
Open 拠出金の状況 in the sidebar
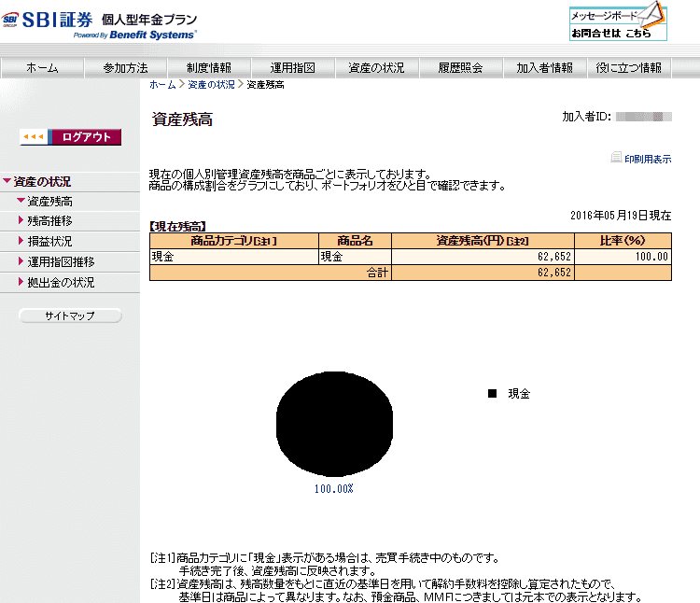(x=61, y=283)
